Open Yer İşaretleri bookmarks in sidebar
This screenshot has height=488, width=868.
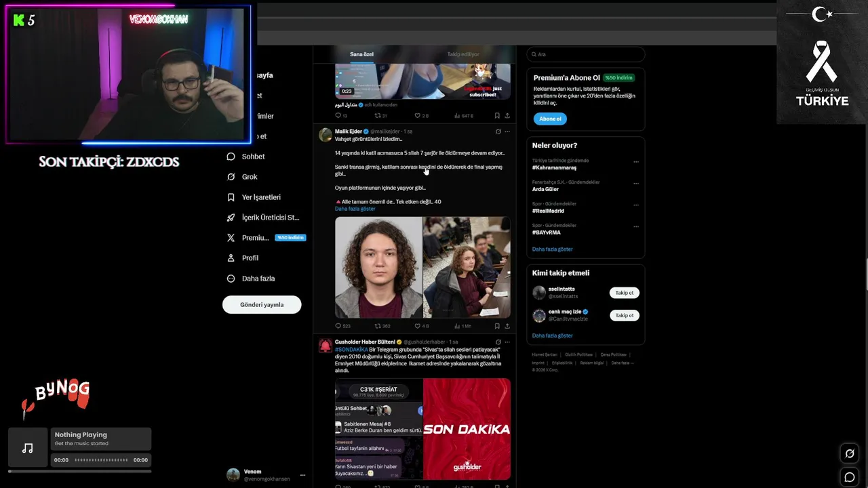pos(254,197)
